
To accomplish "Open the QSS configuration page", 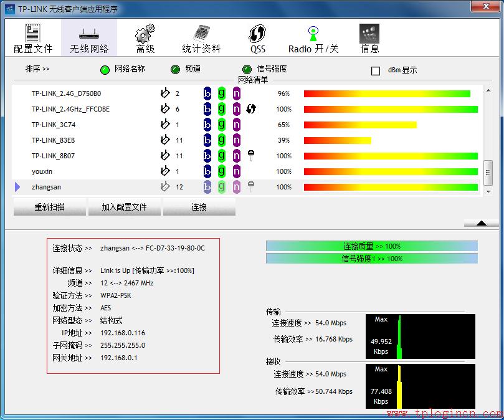I will pos(257,37).
